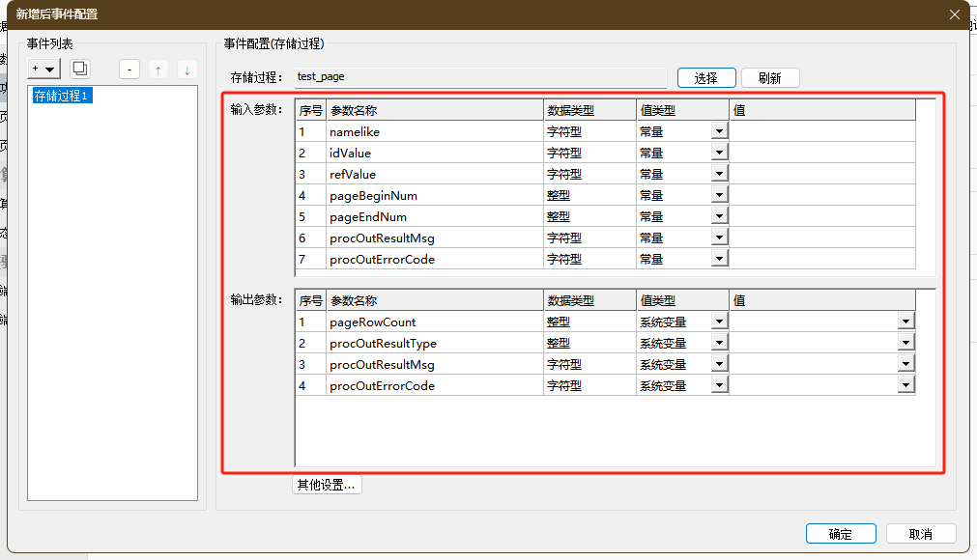Open 其他设置... options
Screen dimensions: 977x560
pos(327,485)
